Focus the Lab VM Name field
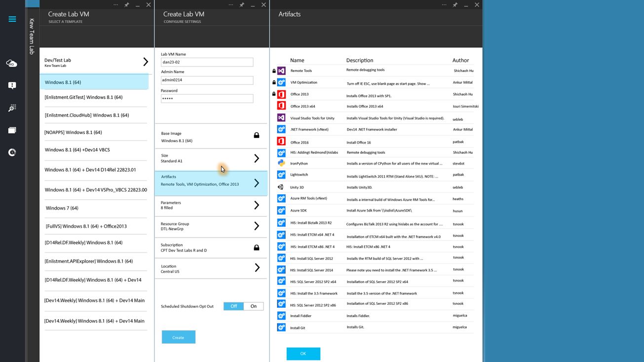Viewport: 644px width, 362px height. pos(207,62)
